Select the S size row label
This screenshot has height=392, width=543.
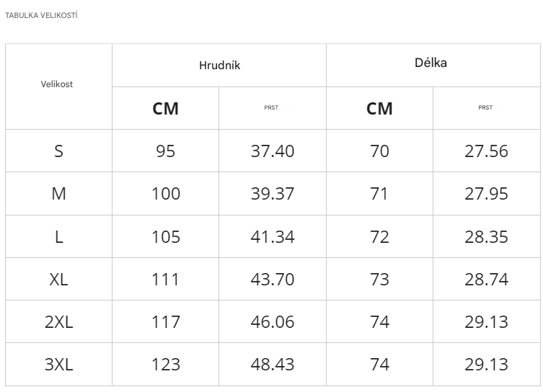(58, 151)
